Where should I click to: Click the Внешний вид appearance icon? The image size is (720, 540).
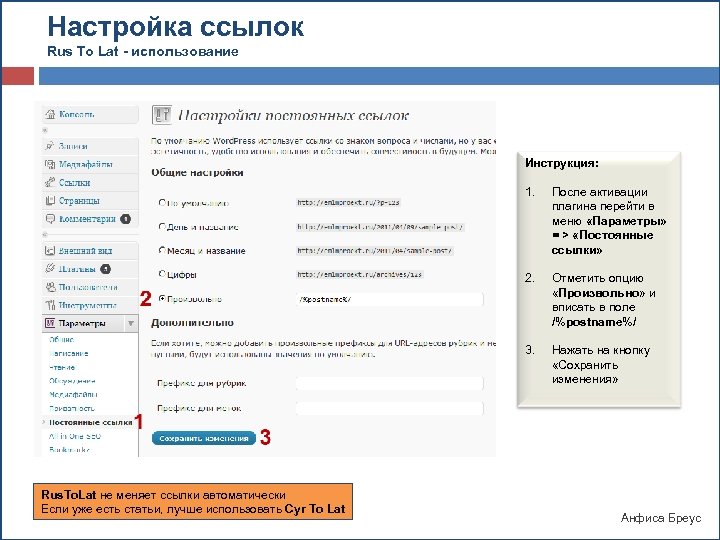50,251
